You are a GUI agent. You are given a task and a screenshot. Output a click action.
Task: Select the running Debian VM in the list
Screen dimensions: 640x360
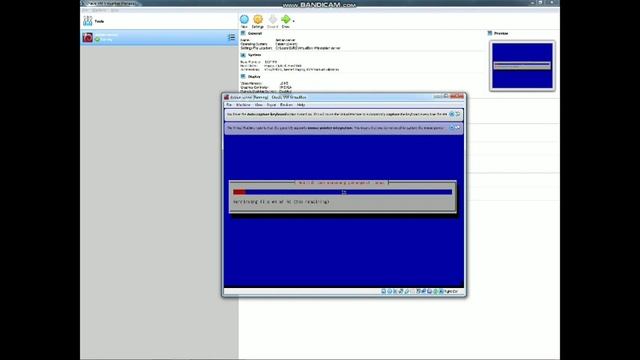(x=159, y=38)
